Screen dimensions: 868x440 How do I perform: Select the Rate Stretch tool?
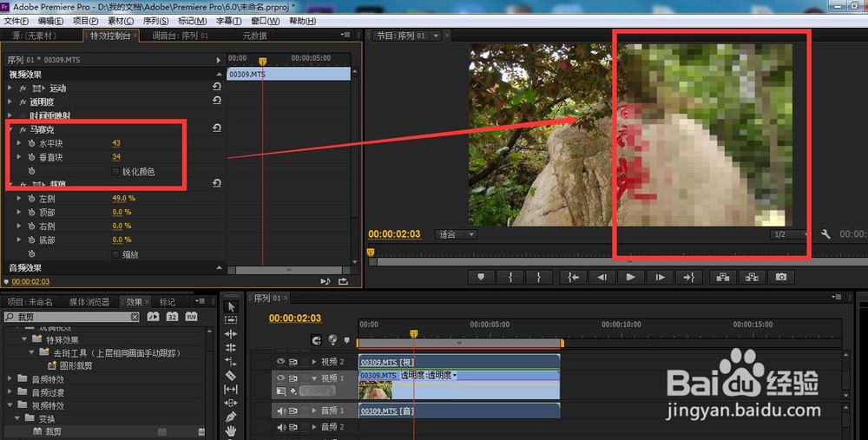232,361
